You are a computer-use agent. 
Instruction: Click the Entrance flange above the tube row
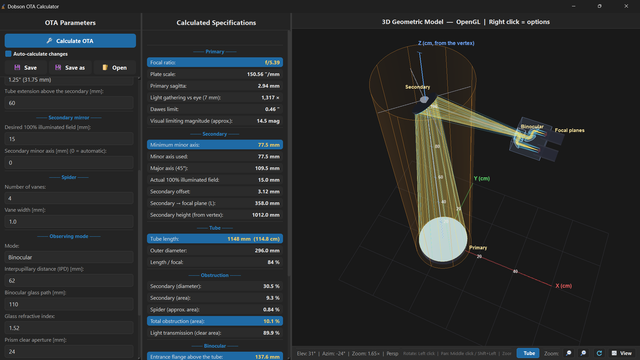[215, 356]
